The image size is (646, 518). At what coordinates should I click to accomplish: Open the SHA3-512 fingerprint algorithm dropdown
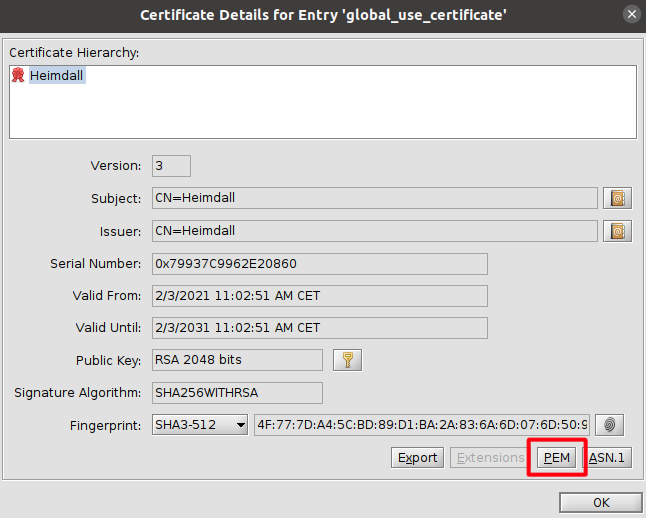point(200,425)
